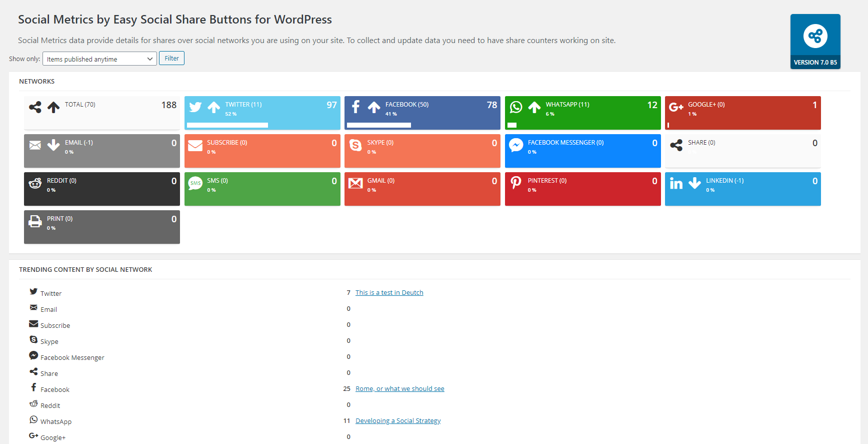868x444 pixels.
Task: Click the Skype icon in the trending list
Action: (33, 339)
